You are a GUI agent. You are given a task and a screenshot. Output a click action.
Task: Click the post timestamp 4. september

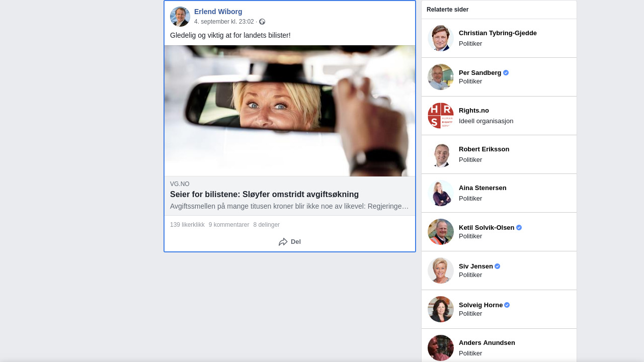224,22
